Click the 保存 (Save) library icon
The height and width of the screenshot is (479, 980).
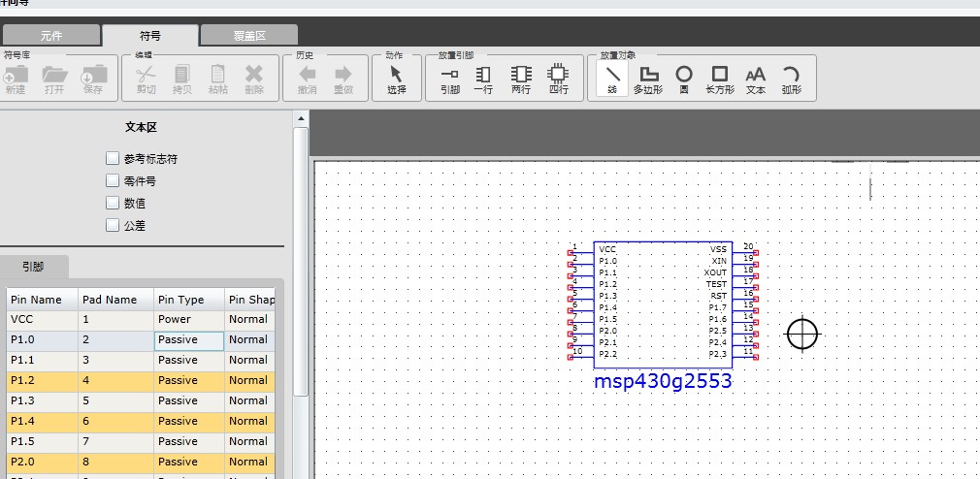93,75
